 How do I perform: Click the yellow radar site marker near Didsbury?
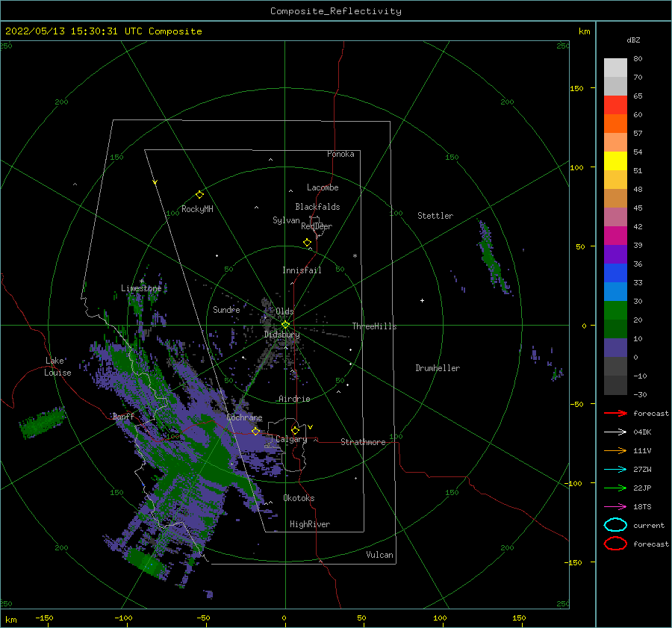pos(285,325)
